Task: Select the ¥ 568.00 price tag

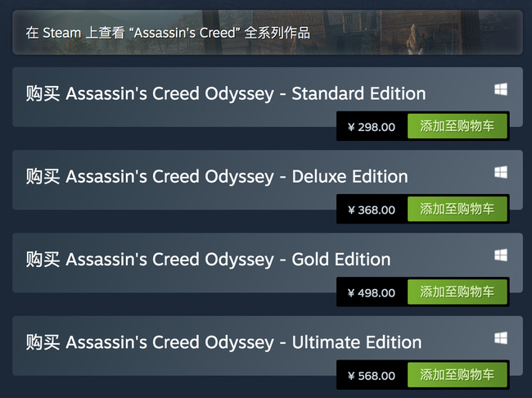Action: tap(372, 375)
